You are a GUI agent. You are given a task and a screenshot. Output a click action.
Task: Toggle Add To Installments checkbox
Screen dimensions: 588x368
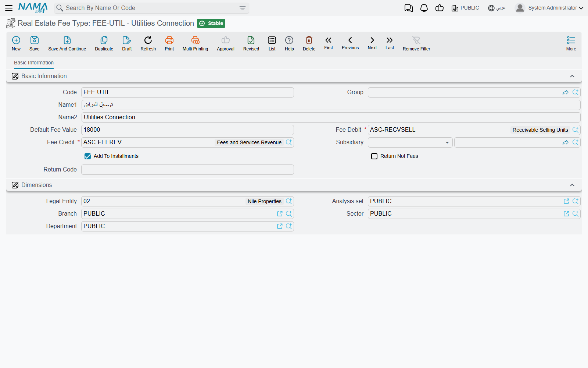coord(87,156)
